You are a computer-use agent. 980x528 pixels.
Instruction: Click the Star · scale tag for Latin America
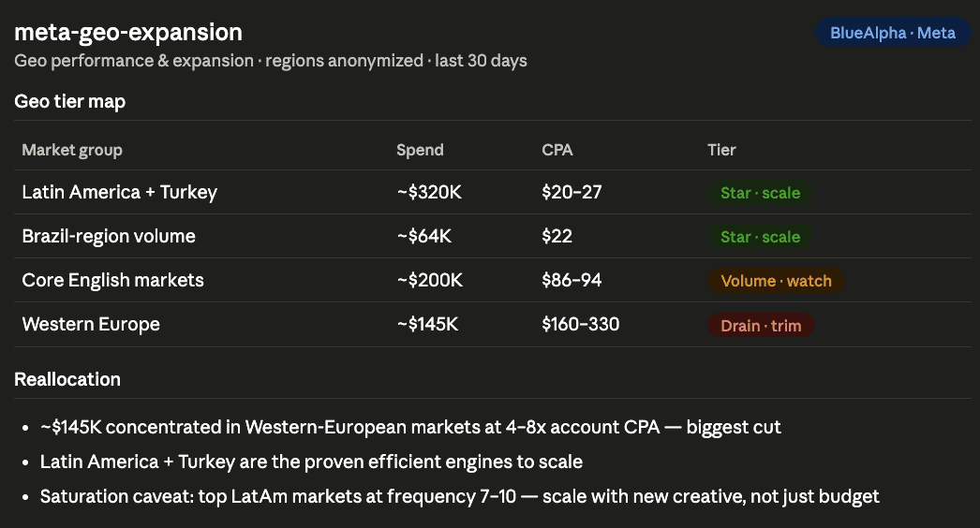[760, 193]
